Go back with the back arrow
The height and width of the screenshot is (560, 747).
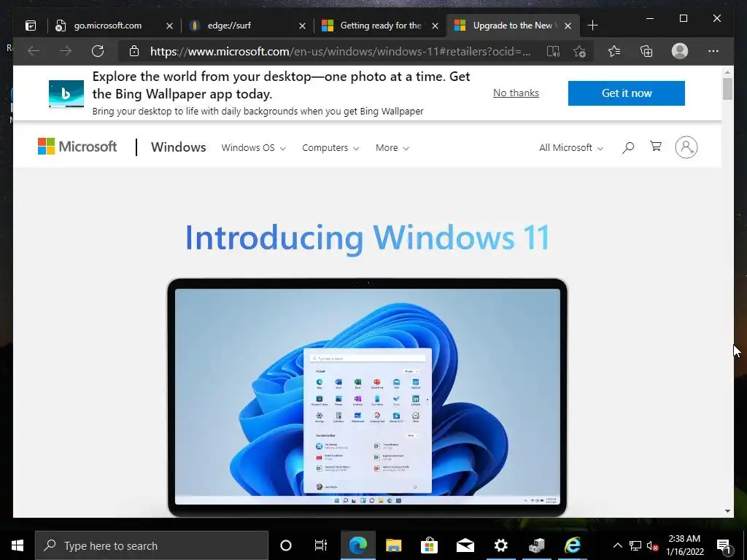click(34, 51)
